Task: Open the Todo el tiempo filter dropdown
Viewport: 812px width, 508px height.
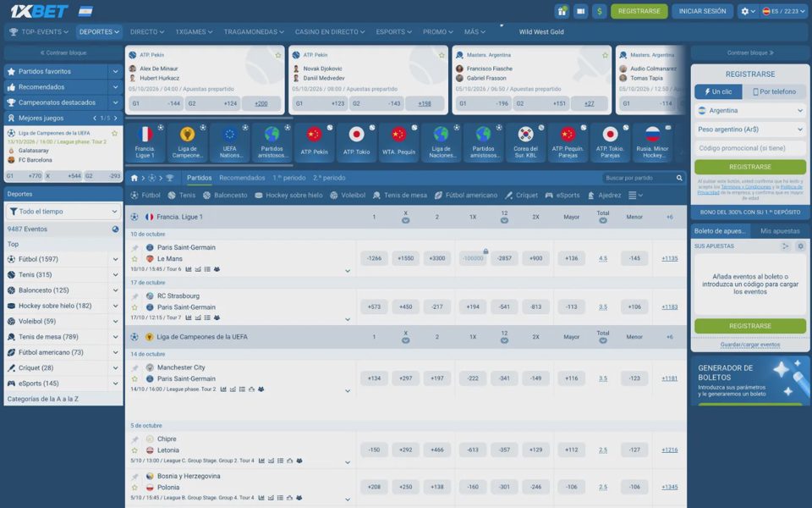Action: tap(63, 212)
